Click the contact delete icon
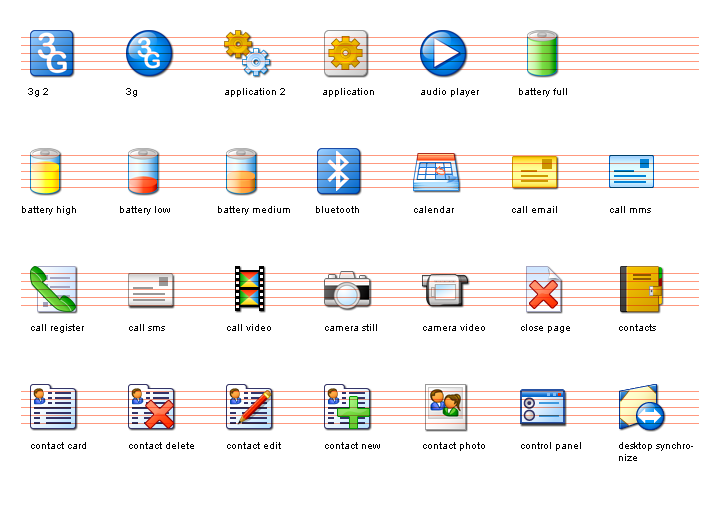Viewport: 720px width, 515px height. (x=151, y=407)
